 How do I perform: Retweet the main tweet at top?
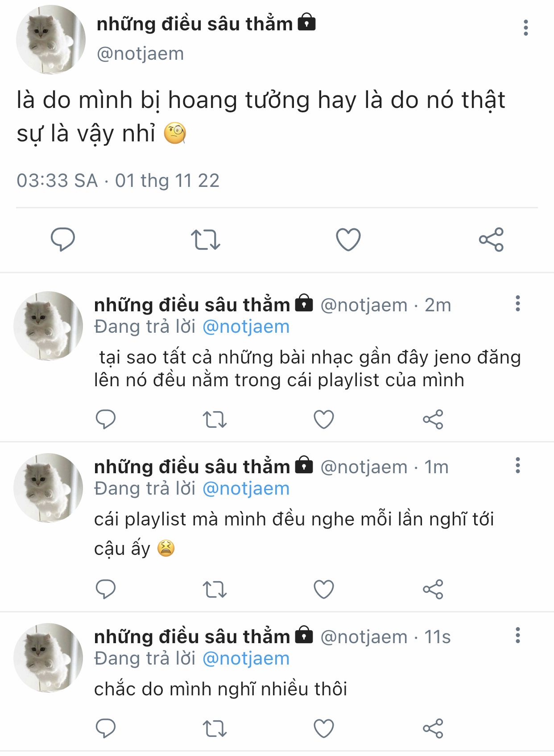tap(206, 240)
